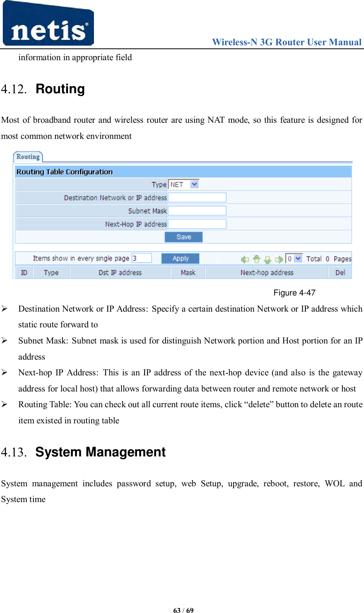364x613 pixels.
Task: Select the Routing tab
Action: 28,157
